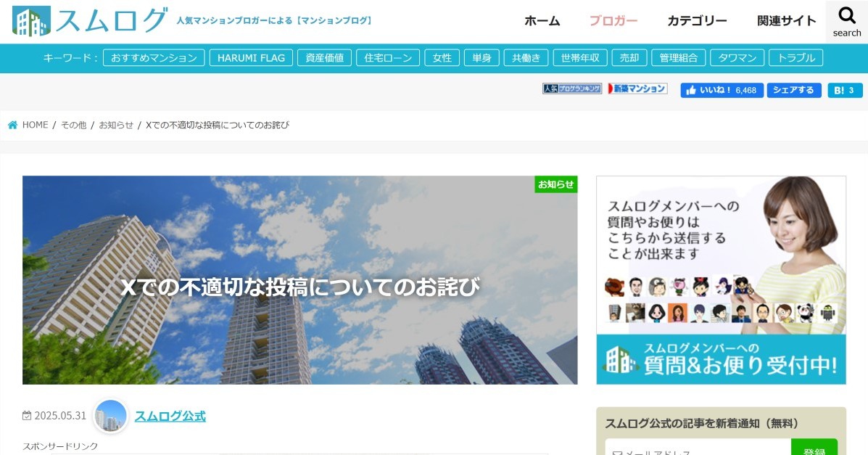The height and width of the screenshot is (455, 868).
Task: Open the search magnifier icon
Action: click(846, 15)
